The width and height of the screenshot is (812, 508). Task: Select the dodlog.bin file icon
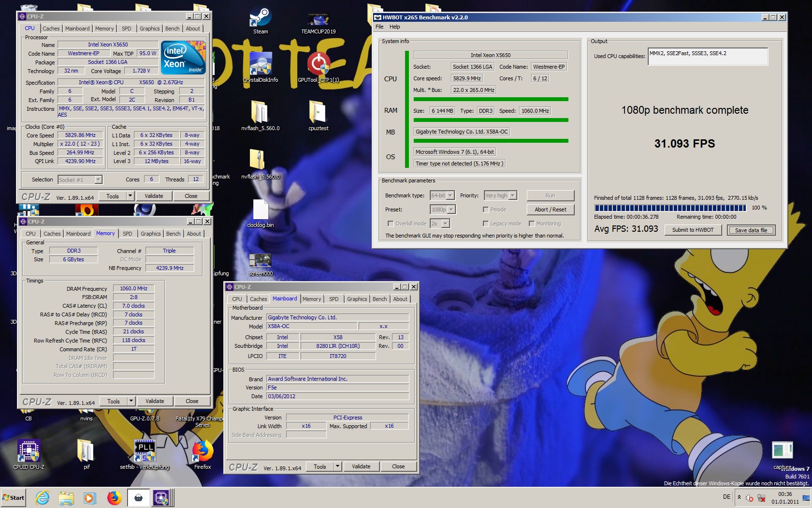pos(261,213)
